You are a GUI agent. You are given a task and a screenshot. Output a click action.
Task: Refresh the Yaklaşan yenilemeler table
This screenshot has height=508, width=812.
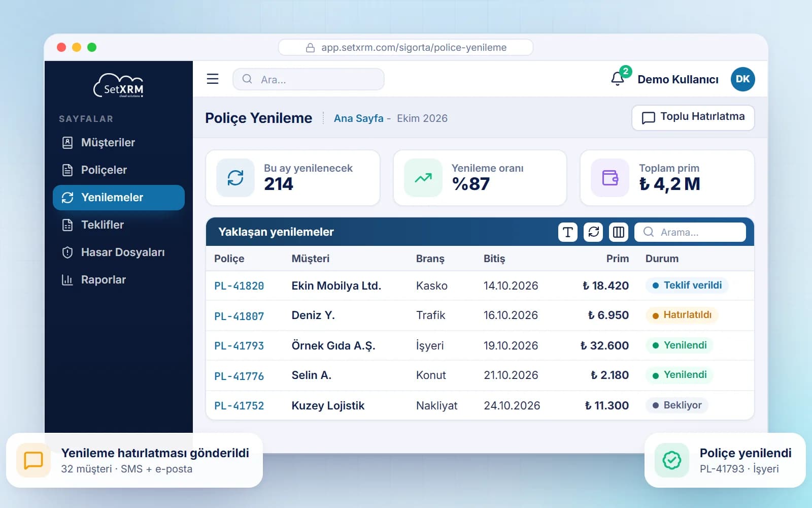[x=593, y=232]
